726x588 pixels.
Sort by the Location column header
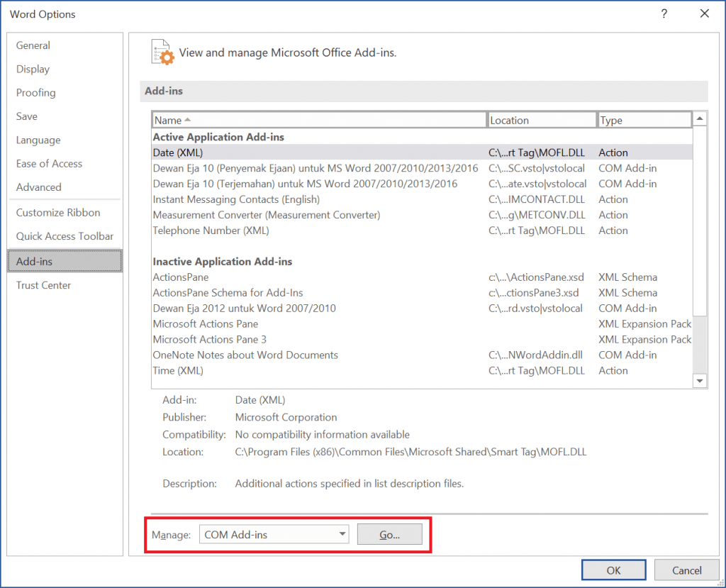[x=542, y=121]
